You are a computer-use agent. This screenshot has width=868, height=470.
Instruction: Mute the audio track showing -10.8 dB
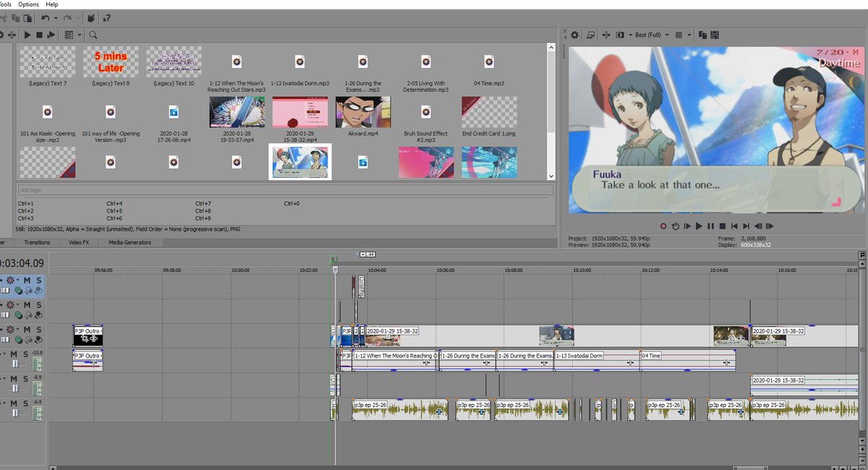14,354
